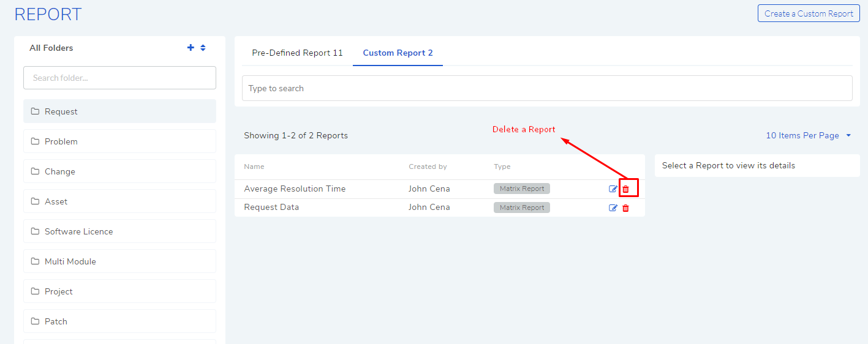
Task: Focus the Type to search field
Action: (547, 88)
